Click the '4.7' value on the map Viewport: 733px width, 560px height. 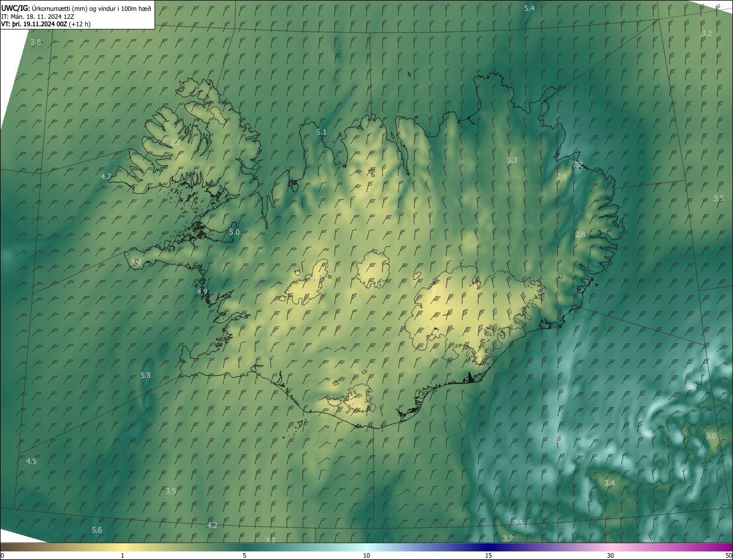coord(105,176)
